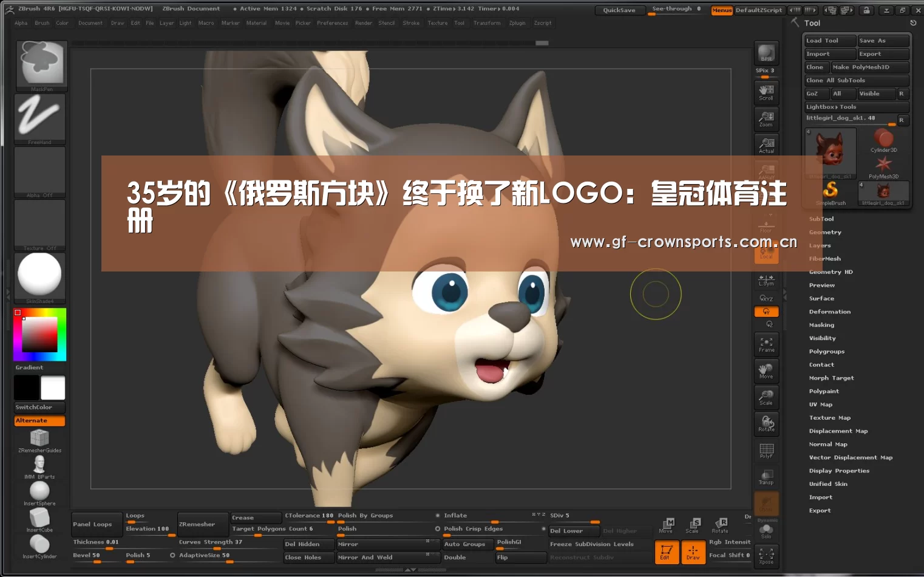Expand the Preview subpalette

822,285
